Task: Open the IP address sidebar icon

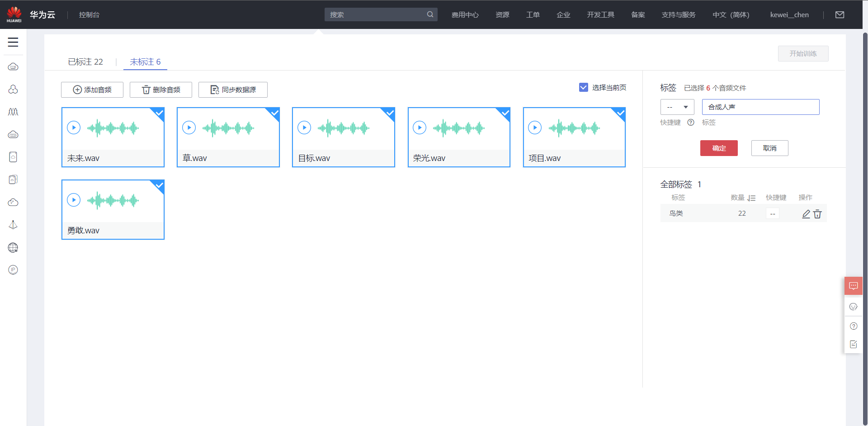Action: pos(13,270)
